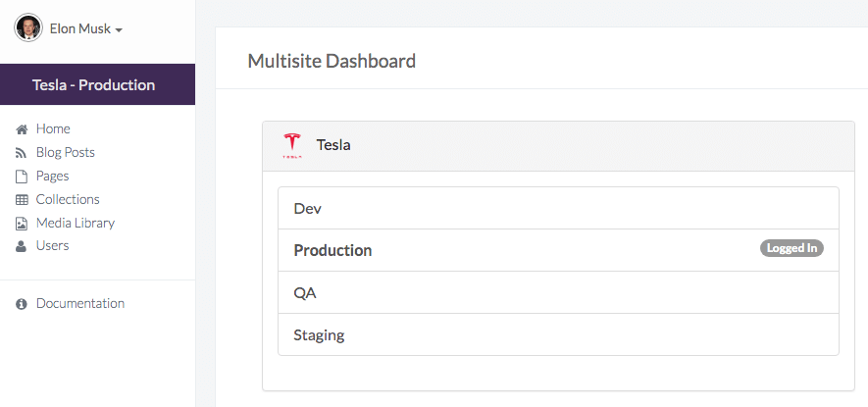The width and height of the screenshot is (868, 407).
Task: Click the Collections table icon
Action: tap(22, 200)
